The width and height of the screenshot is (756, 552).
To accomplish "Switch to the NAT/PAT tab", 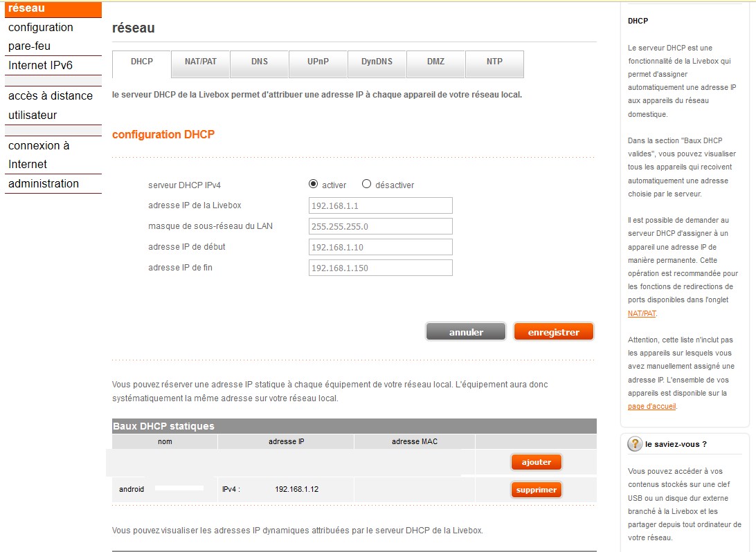I will pyautogui.click(x=200, y=63).
